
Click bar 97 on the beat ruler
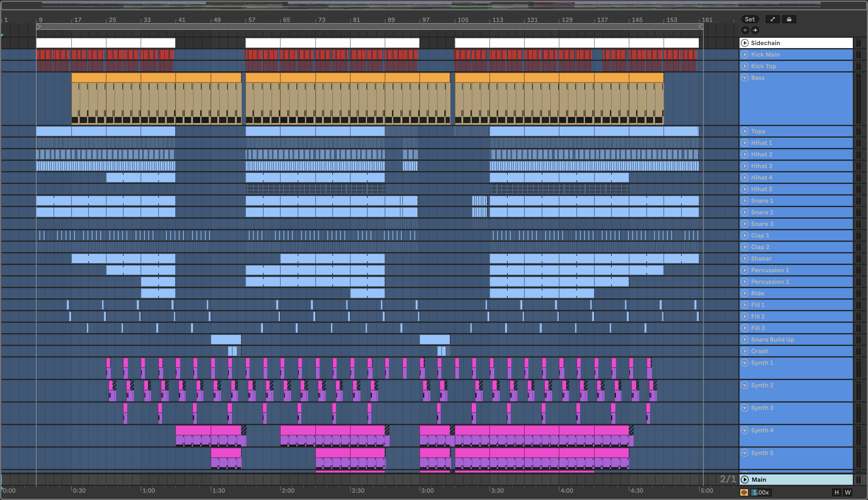[425, 20]
